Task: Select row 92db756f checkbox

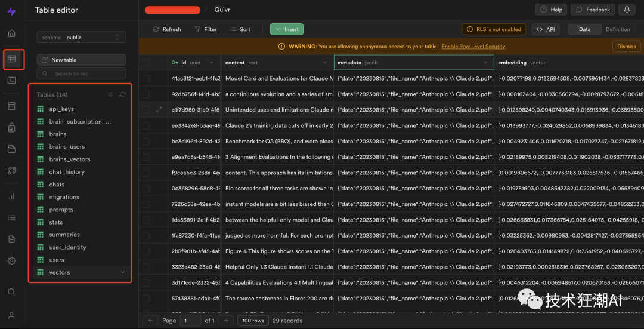Action: pos(146,94)
